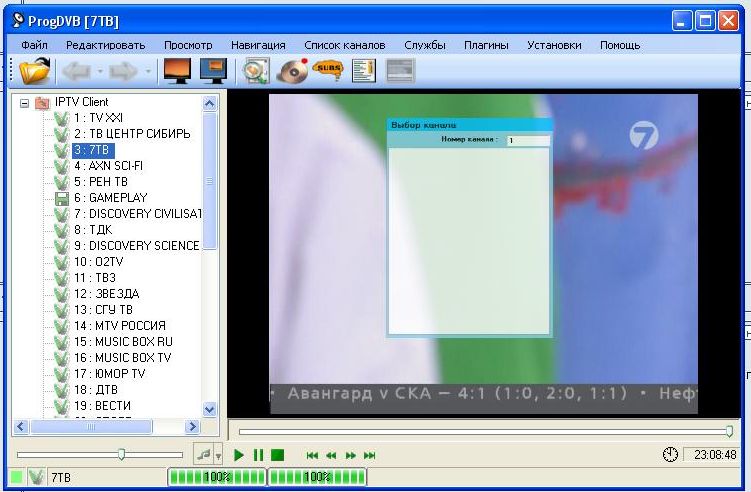The width and height of the screenshot is (751, 492).
Task: Select channel 17 : ЮМОР TV
Action: [109, 374]
